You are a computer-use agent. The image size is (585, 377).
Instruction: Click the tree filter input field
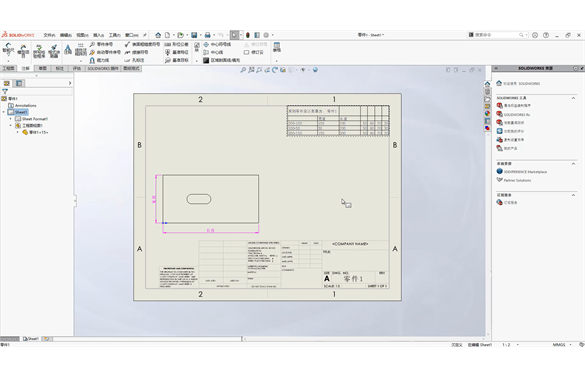click(40, 91)
